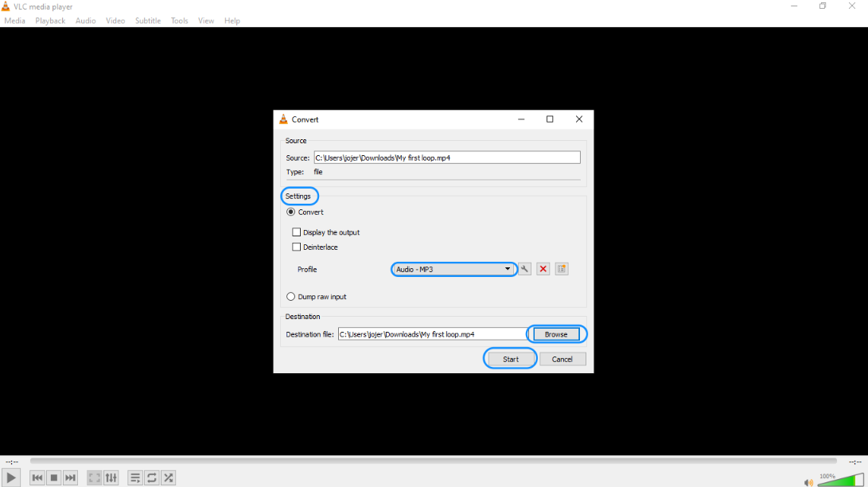Close the Convert dialog window
The width and height of the screenshot is (868, 487).
click(579, 119)
